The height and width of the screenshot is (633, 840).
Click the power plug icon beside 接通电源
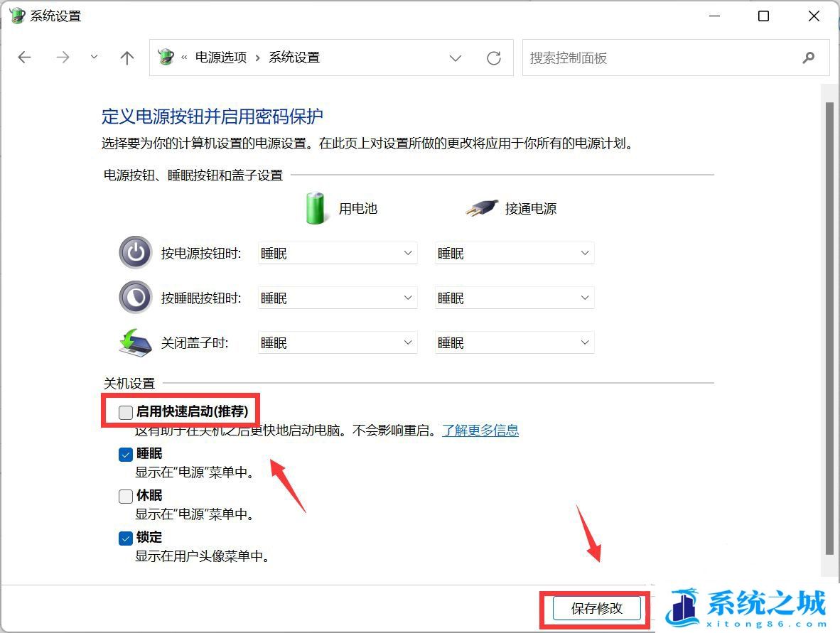point(480,207)
